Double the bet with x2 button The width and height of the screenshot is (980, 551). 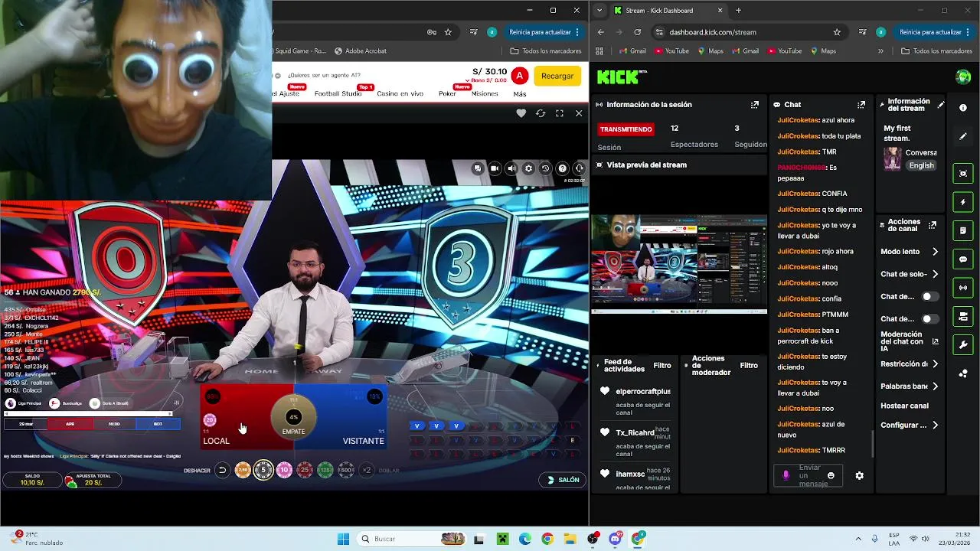(367, 470)
